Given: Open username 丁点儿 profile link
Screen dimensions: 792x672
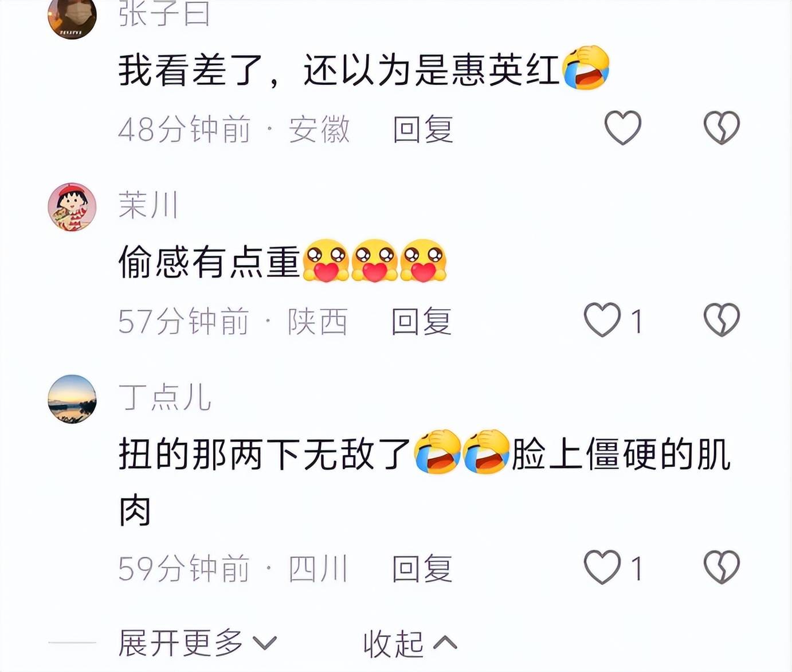Looking at the screenshot, I should [x=165, y=397].
